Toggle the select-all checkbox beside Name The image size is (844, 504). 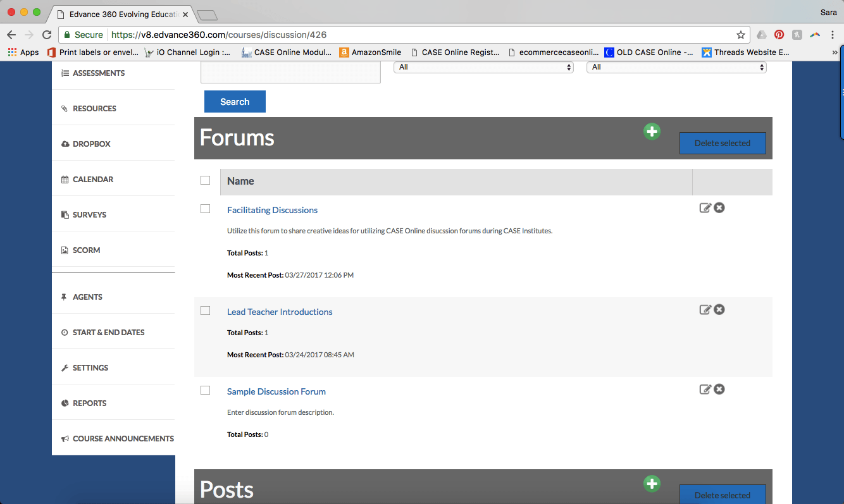205,180
